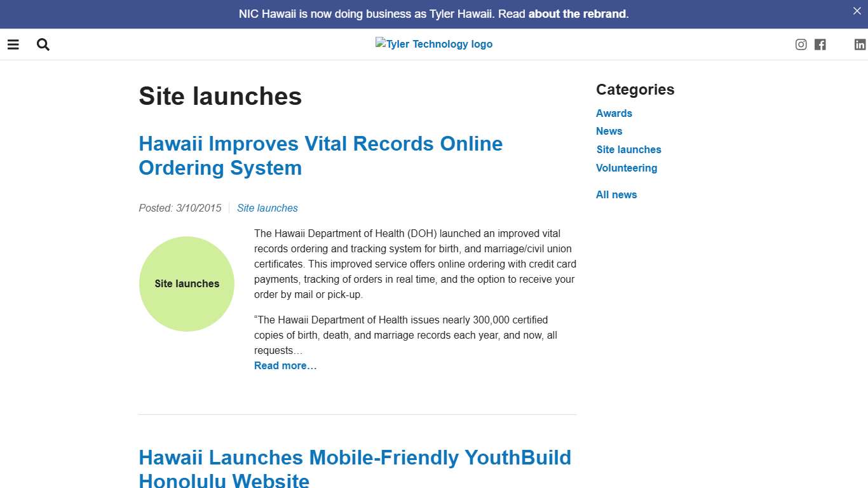This screenshot has width=868, height=488.
Task: Open the LinkedIn profile icon
Action: tap(860, 44)
